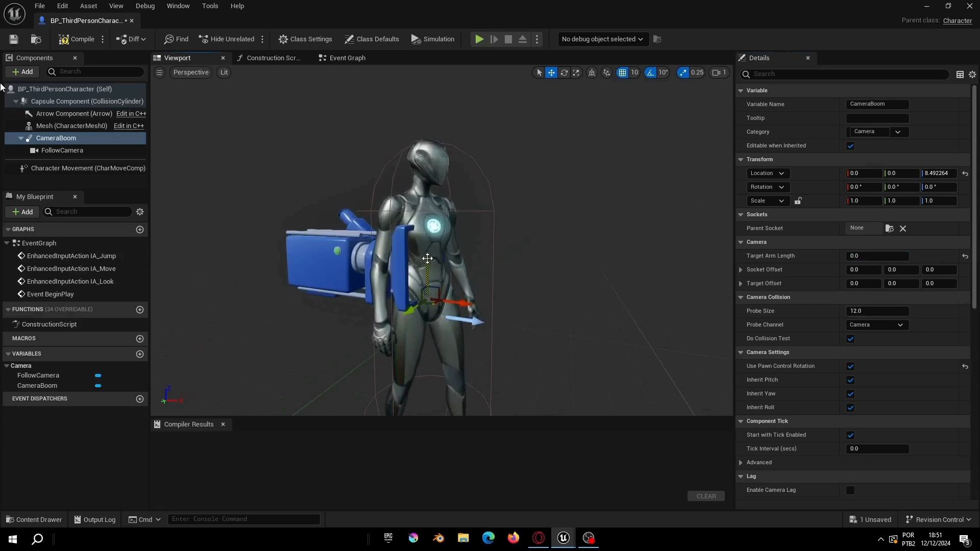
Task: Click the Compile button
Action: pos(77,39)
